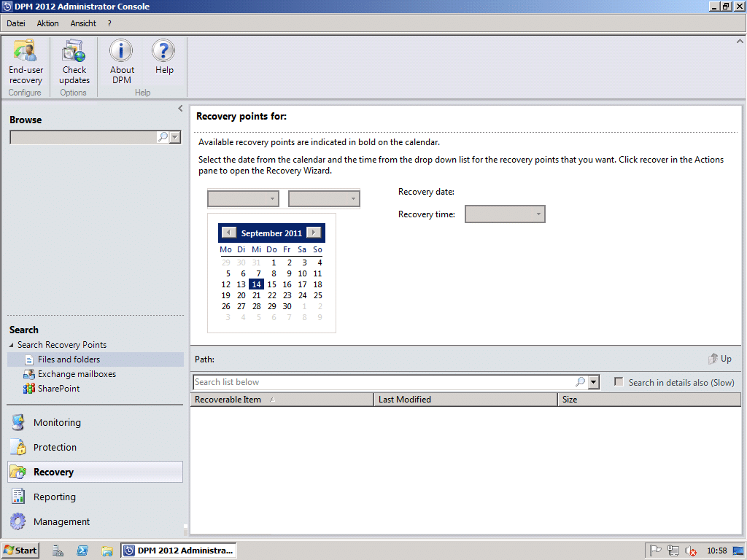Open the Aktion menu
The width and height of the screenshot is (747, 560).
47,23
